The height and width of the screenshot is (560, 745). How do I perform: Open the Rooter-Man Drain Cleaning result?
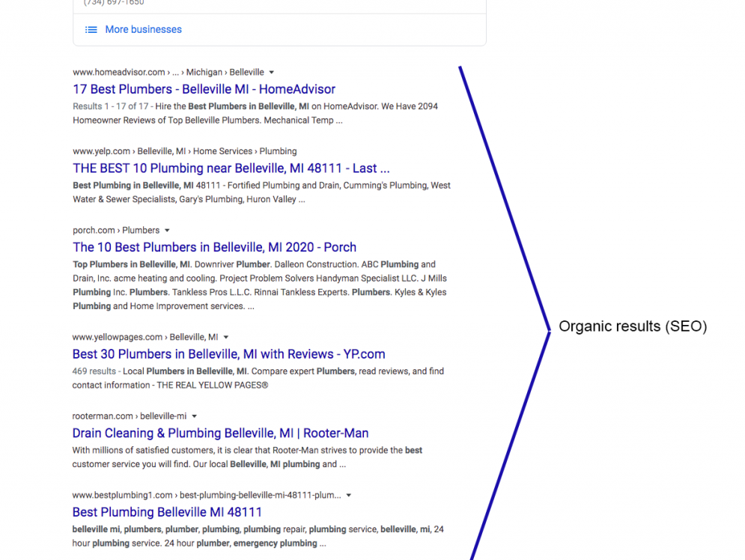coord(220,433)
